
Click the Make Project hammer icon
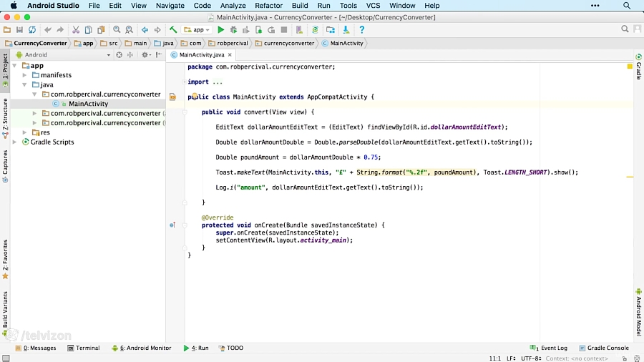click(173, 30)
